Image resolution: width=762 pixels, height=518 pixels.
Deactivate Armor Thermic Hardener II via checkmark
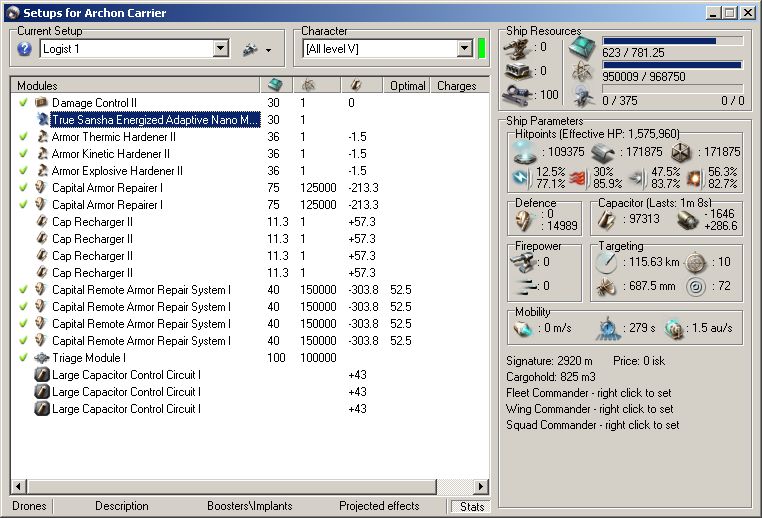(x=23, y=137)
